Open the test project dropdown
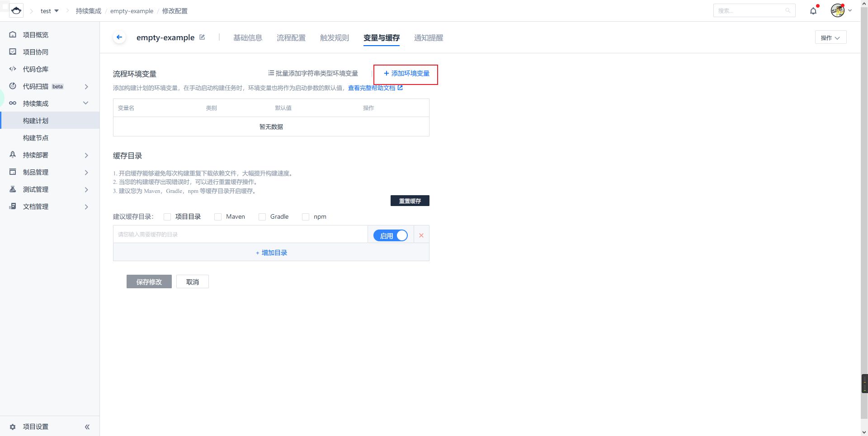 point(50,11)
